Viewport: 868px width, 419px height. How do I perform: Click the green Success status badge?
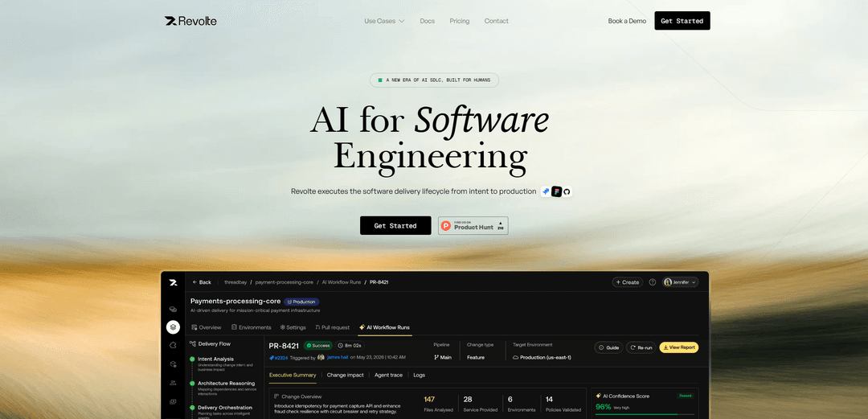pyautogui.click(x=318, y=346)
